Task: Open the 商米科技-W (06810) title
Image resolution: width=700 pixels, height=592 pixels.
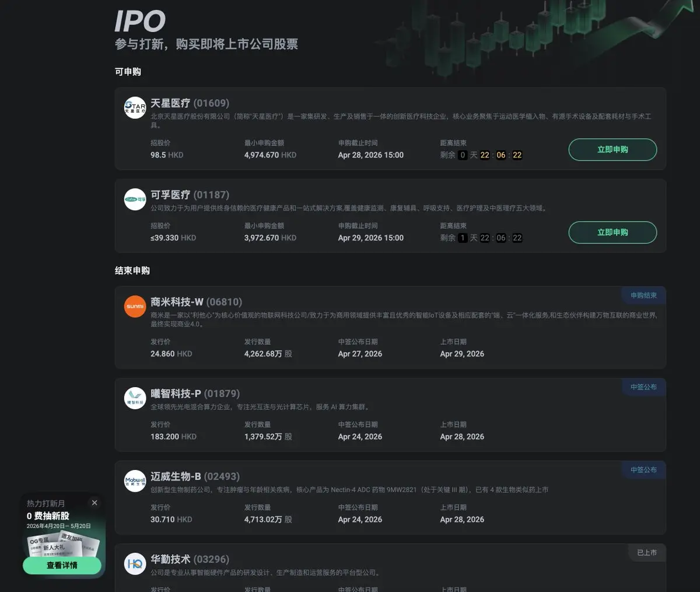Action: click(x=196, y=302)
